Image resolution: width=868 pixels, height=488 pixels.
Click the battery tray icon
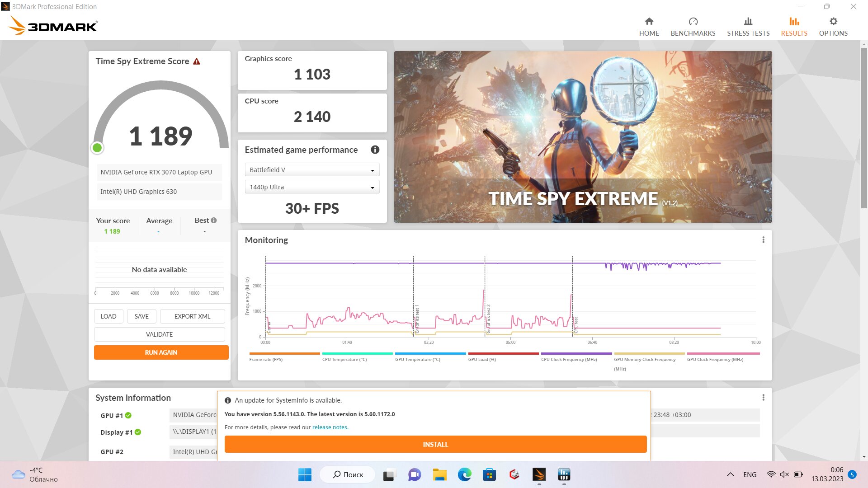point(798,474)
